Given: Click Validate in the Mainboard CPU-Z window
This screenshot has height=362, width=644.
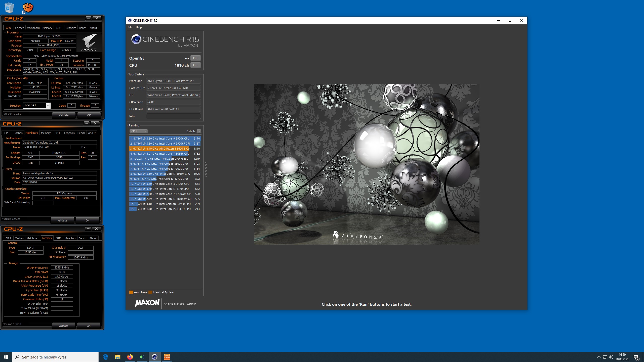Looking at the screenshot, I should [62, 220].
